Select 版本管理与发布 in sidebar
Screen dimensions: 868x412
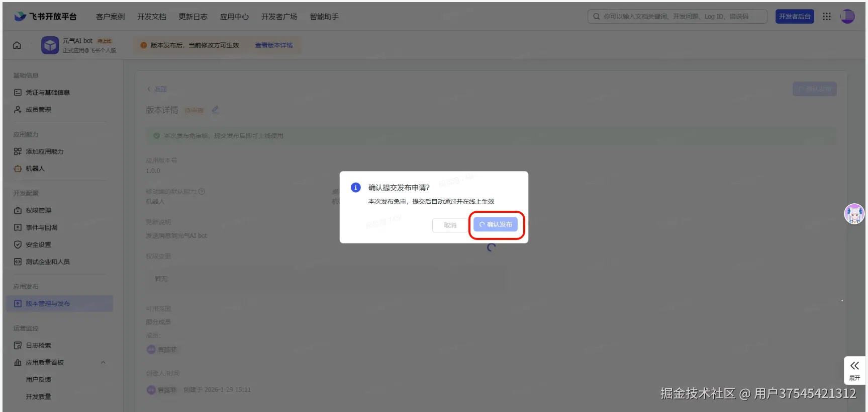click(60, 303)
